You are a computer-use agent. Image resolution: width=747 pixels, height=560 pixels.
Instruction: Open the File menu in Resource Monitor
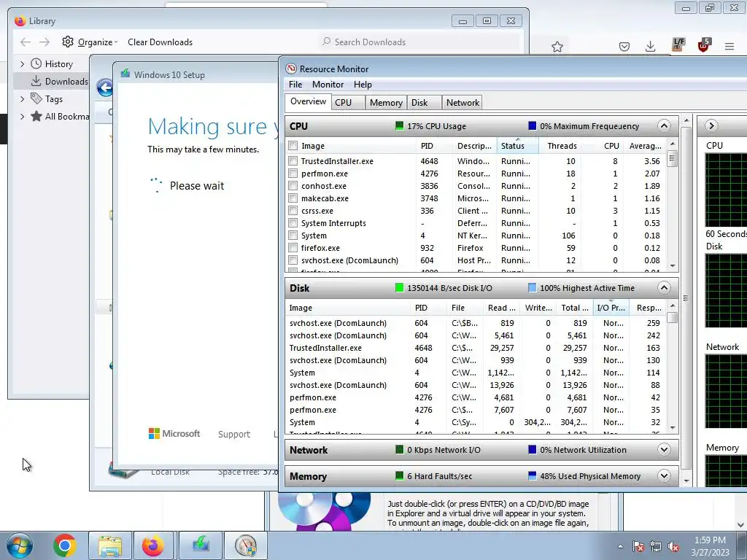click(295, 85)
